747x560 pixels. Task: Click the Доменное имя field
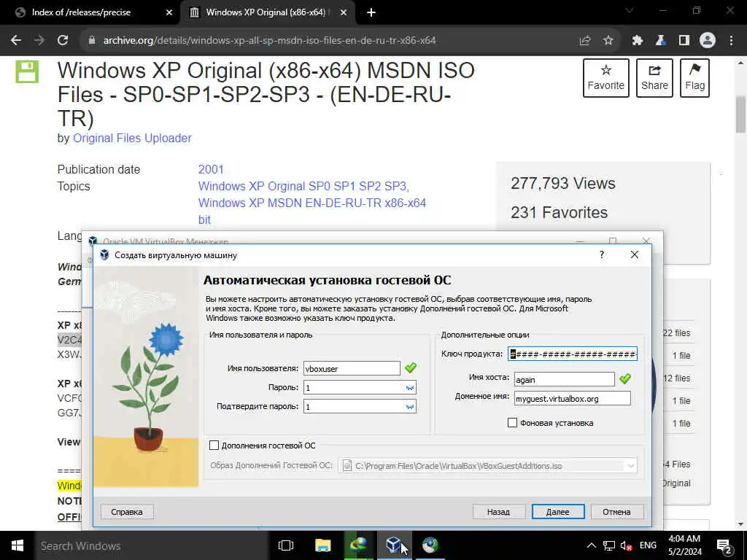pos(572,399)
